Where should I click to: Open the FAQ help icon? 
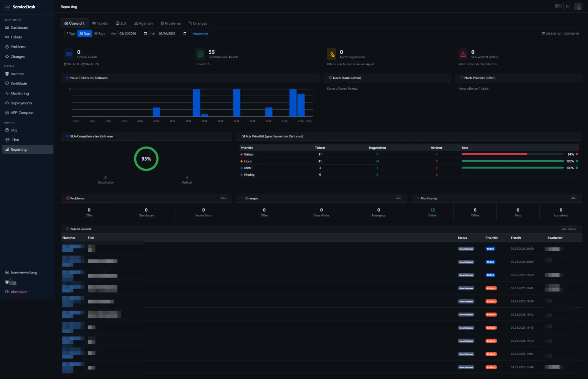(x=7, y=130)
